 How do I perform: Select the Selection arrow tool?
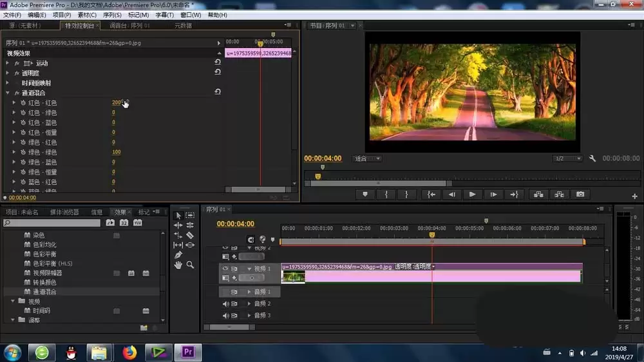(x=178, y=215)
